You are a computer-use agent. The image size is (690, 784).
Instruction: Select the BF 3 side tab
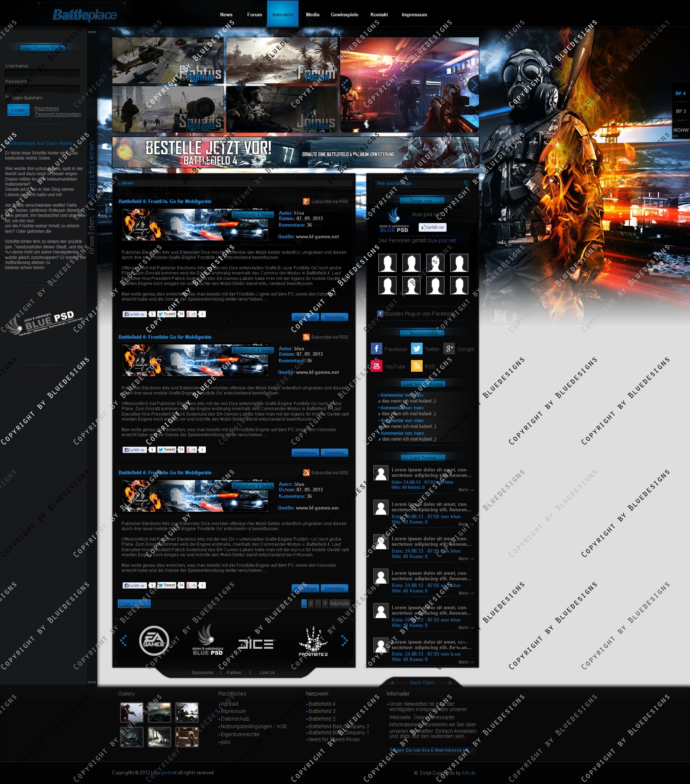click(681, 111)
